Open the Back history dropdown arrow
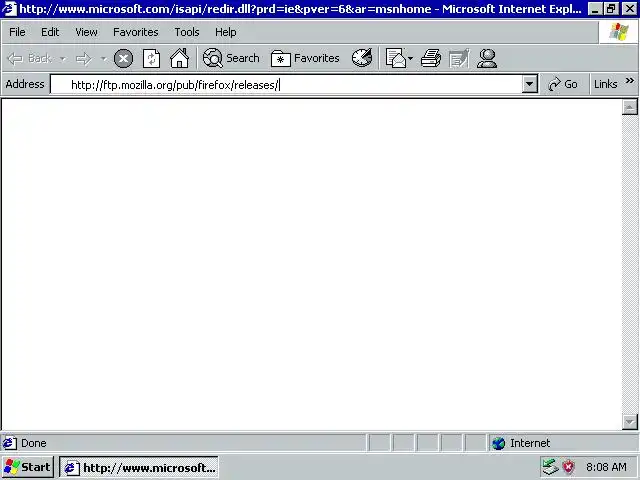Screen dimensions: 640x480 62,59
